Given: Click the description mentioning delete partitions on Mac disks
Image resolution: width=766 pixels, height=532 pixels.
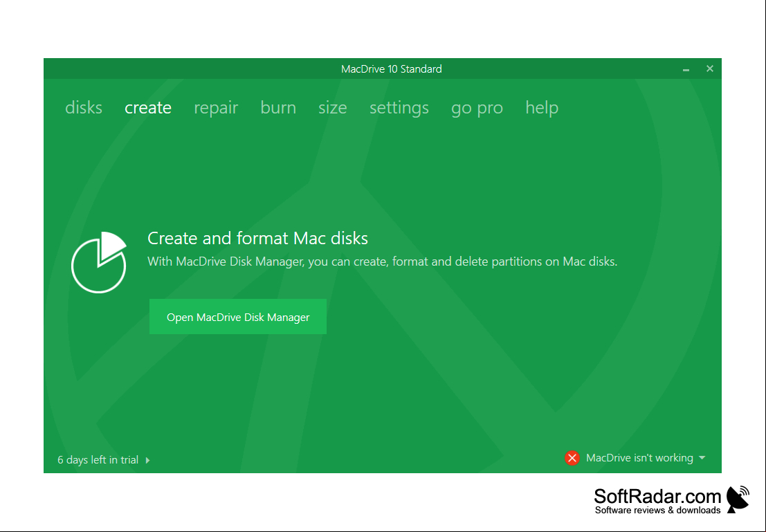Looking at the screenshot, I should (382, 262).
